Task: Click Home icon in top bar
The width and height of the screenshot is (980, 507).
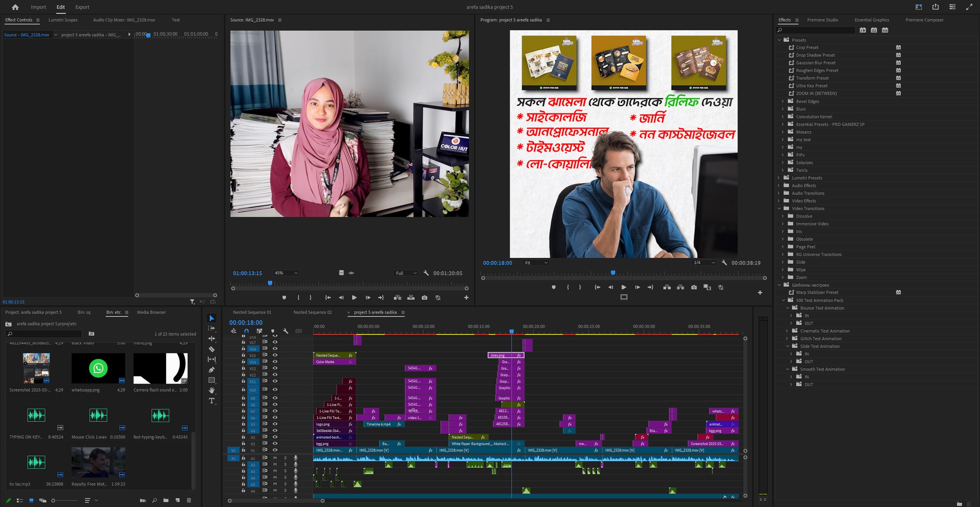Action: pyautogui.click(x=15, y=7)
